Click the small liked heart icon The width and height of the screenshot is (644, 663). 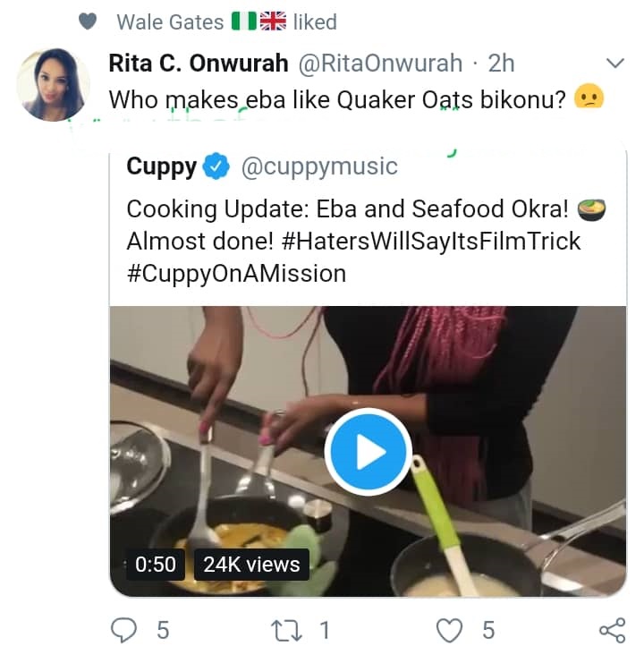87,21
